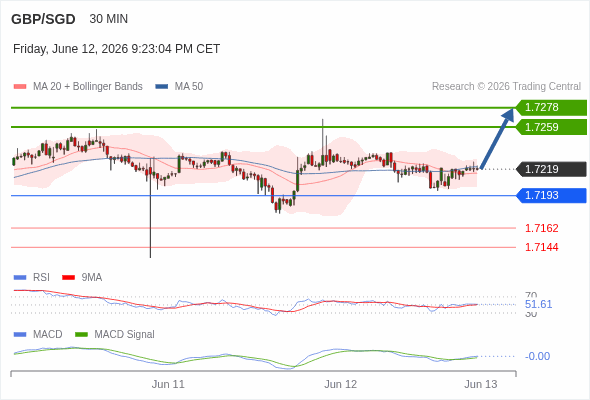
Task: Click the MACD Signal legend label
Action: (x=125, y=335)
